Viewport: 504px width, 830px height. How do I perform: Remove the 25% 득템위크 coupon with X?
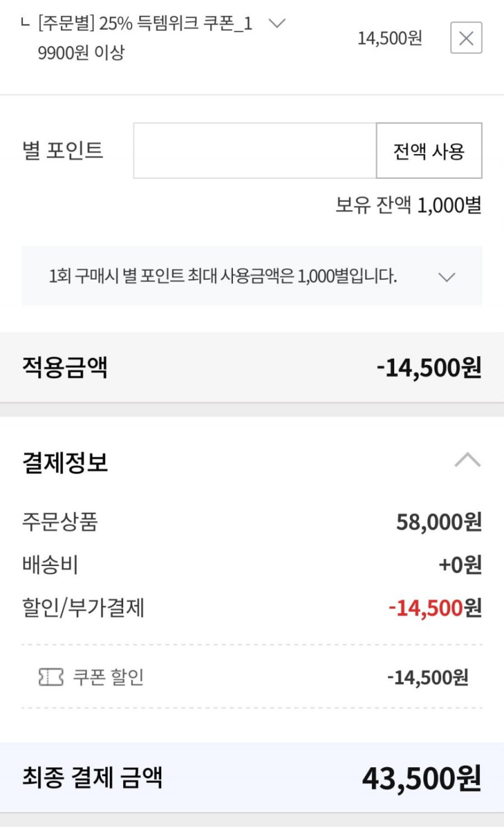466,38
